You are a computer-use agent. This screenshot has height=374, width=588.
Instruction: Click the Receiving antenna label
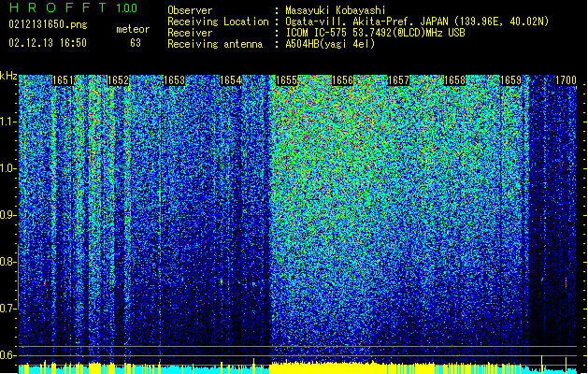click(x=215, y=44)
